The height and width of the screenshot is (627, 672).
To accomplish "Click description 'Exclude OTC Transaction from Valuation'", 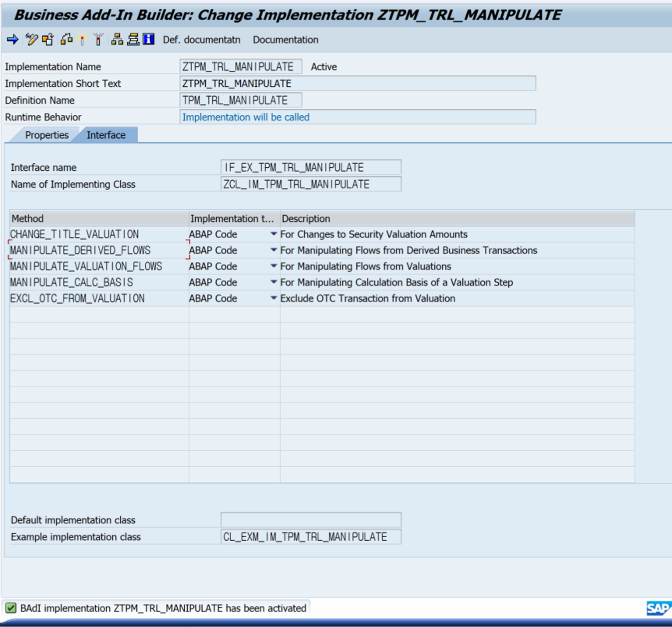I will (368, 298).
